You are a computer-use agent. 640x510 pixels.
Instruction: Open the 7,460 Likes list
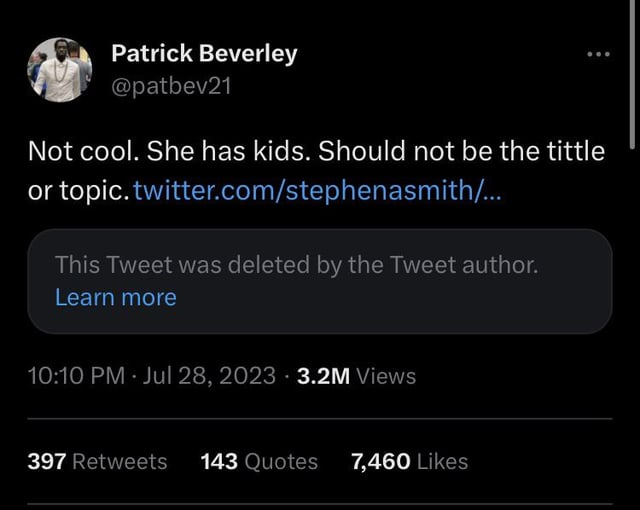[x=409, y=461]
